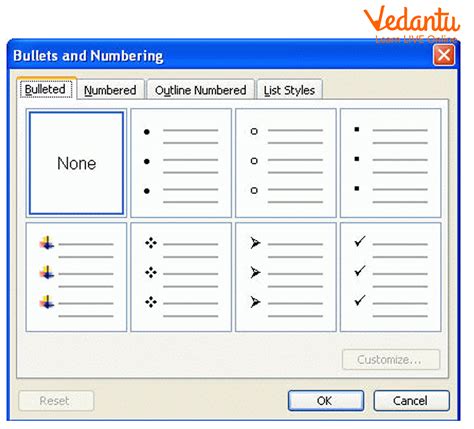Select the None bullet style

coord(76,163)
